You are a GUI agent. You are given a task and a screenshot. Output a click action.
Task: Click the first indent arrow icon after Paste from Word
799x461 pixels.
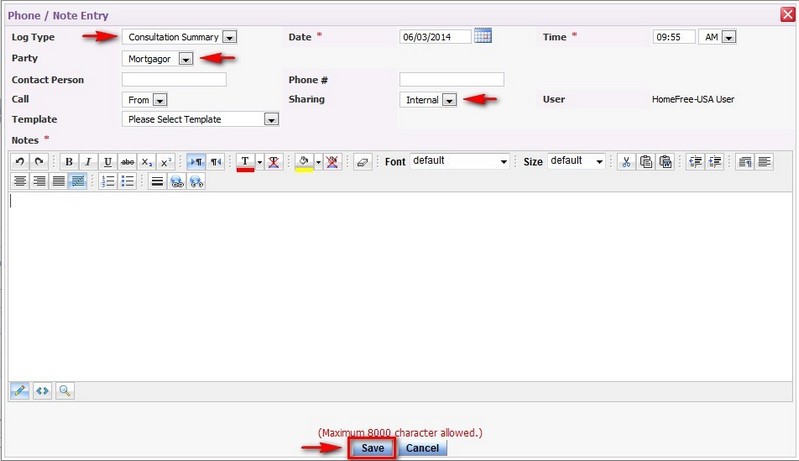(695, 162)
